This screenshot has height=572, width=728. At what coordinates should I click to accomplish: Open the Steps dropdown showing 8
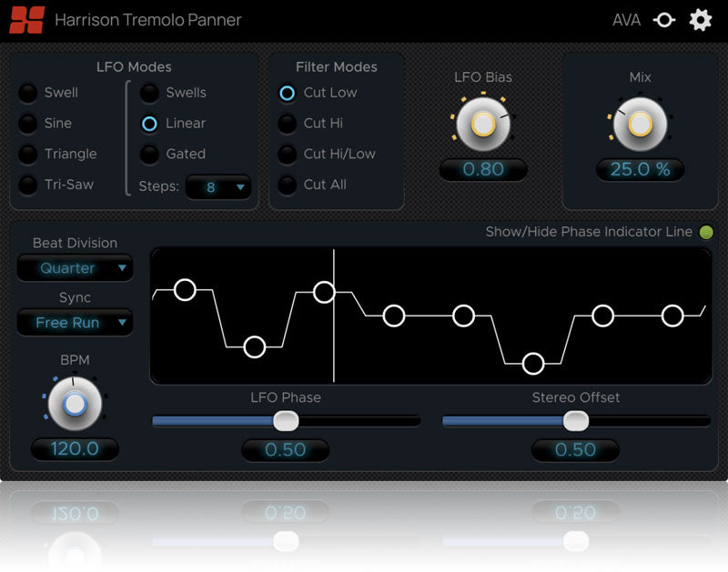218,187
